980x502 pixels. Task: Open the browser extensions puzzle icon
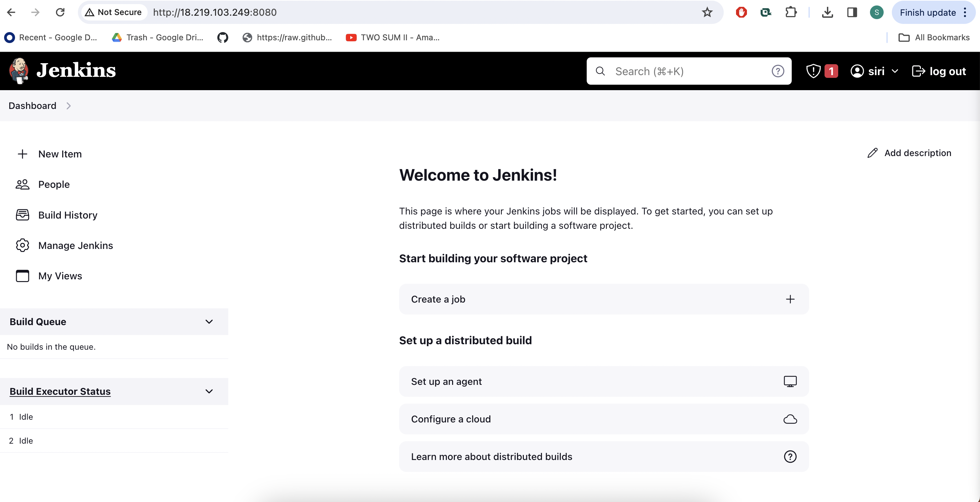pos(791,12)
